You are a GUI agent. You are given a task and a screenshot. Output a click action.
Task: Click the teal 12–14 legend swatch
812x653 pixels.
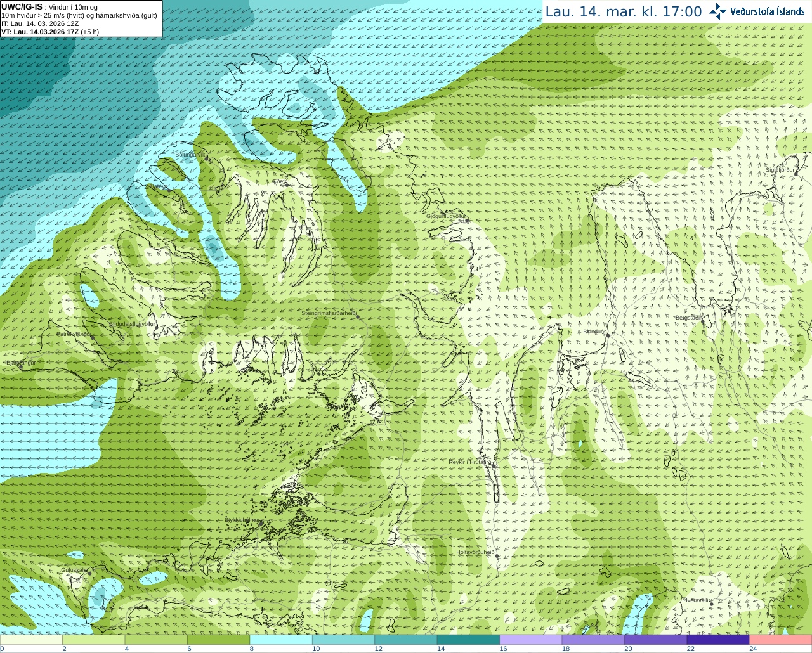406,640
